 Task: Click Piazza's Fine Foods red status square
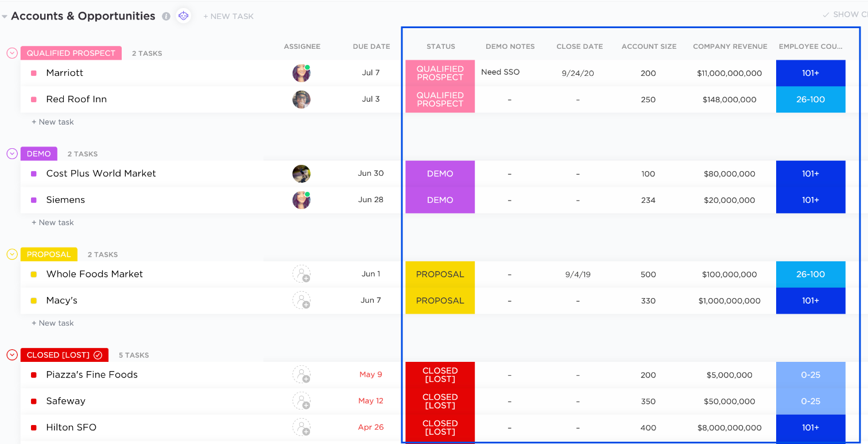pyautogui.click(x=33, y=374)
